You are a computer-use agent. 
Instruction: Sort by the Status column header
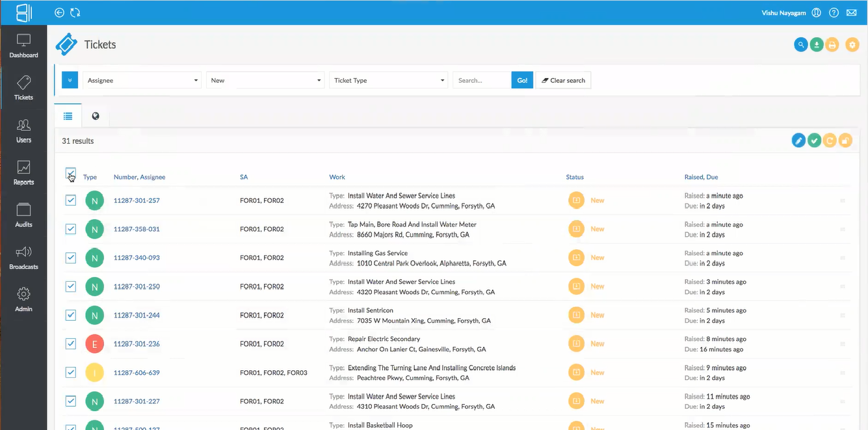click(x=575, y=177)
